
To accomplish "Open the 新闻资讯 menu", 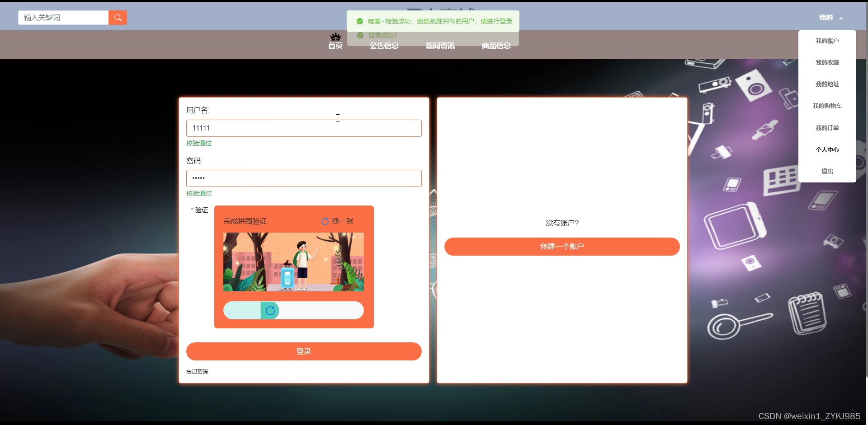I will pyautogui.click(x=440, y=45).
